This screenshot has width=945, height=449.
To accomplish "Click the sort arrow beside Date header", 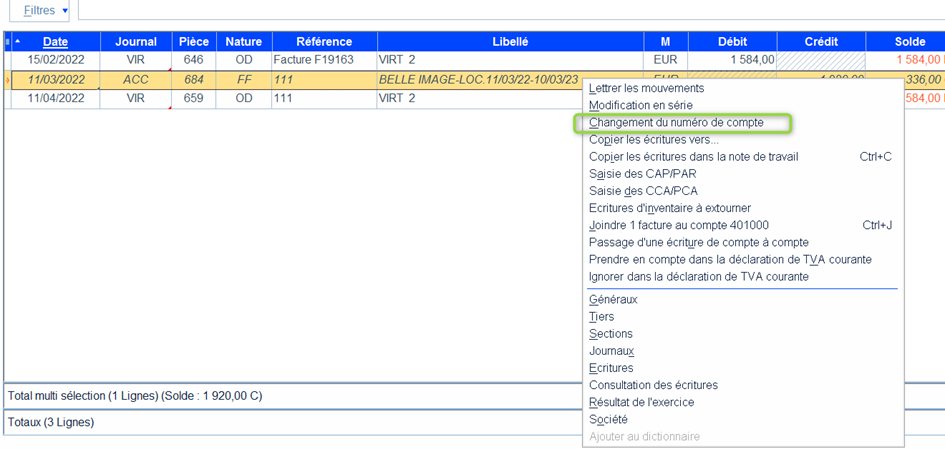I will (17, 42).
